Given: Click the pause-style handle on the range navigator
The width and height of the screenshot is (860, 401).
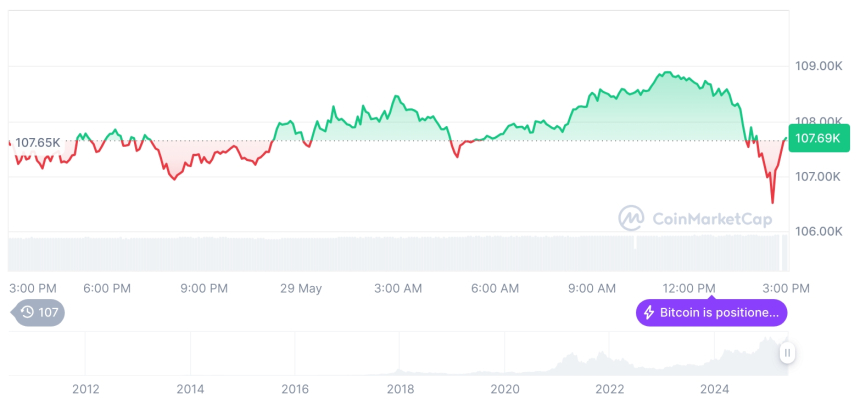Looking at the screenshot, I should click(x=787, y=353).
